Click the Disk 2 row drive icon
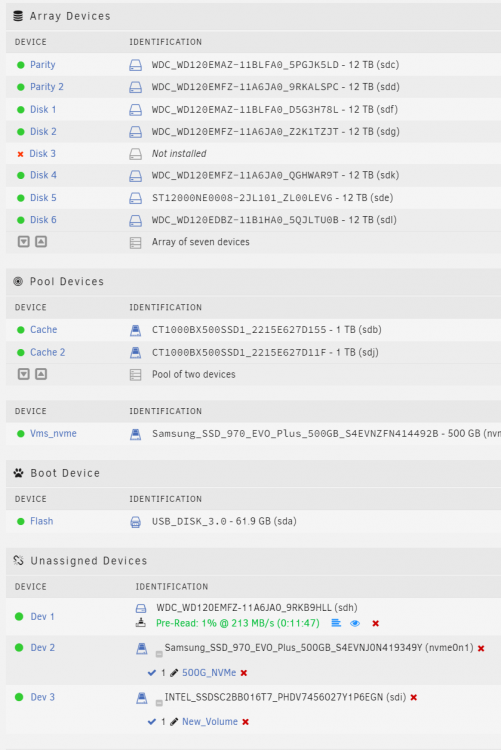Viewport: 501px width, 750px height. [x=136, y=132]
